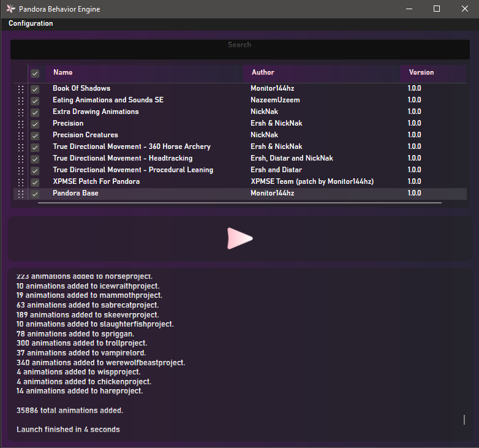Maximize the Pandora Behavior Engine window
Screen dimensions: 479x448
tap(437, 9)
